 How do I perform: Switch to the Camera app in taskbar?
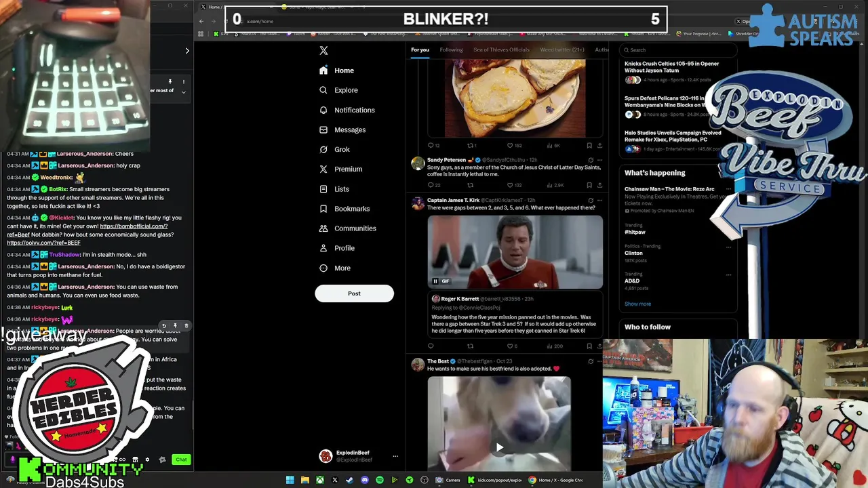tap(448, 480)
